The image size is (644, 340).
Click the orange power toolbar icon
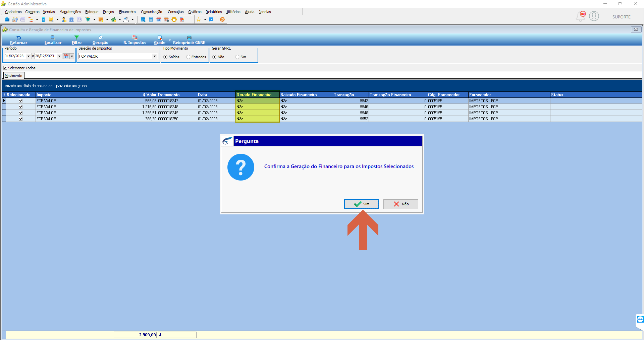[x=222, y=20]
